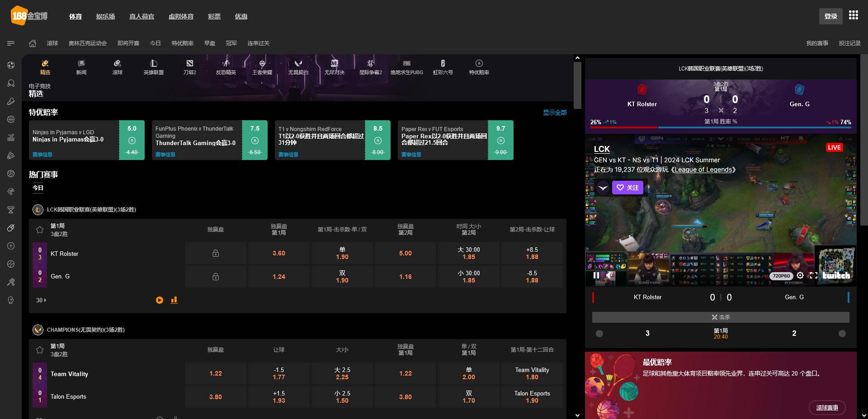Toggle left radio dot in kills tracker
This screenshot has width=868, height=419.
pyautogui.click(x=599, y=334)
